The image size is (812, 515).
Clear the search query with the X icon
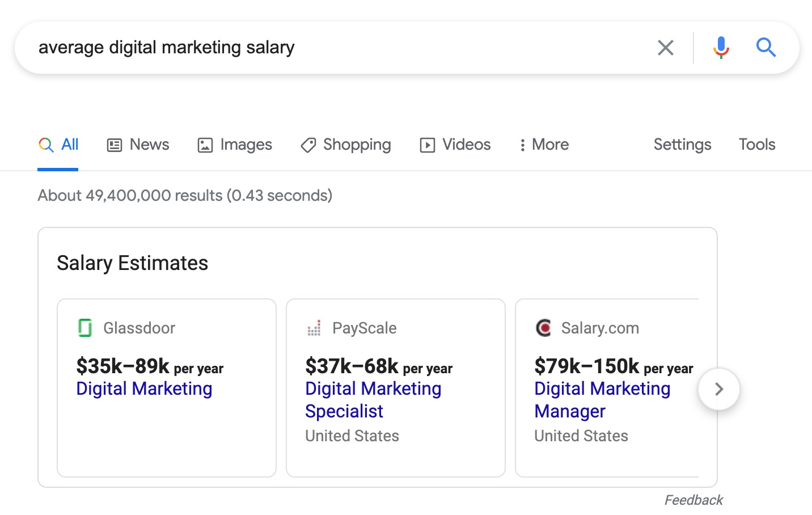pyautogui.click(x=666, y=48)
